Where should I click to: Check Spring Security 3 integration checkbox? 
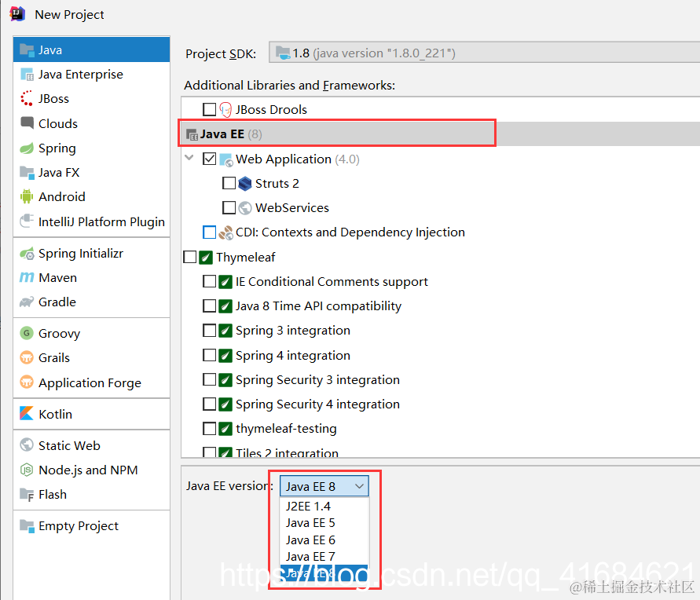coord(210,379)
